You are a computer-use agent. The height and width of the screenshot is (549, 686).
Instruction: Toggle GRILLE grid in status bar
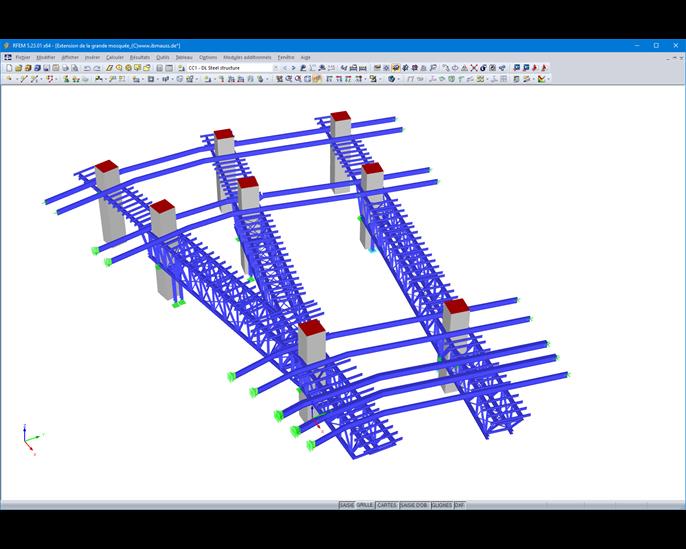(x=365, y=505)
